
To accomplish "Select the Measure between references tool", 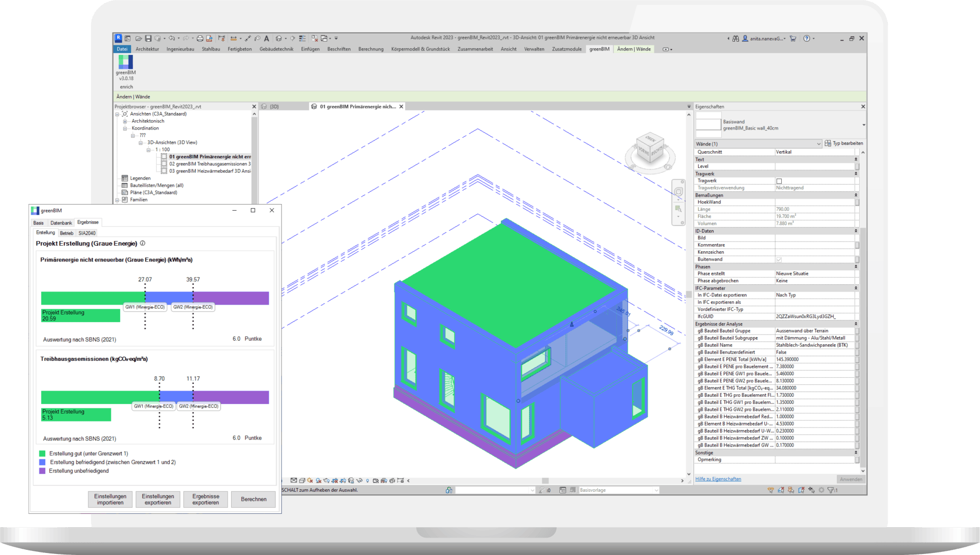I will pos(234,39).
